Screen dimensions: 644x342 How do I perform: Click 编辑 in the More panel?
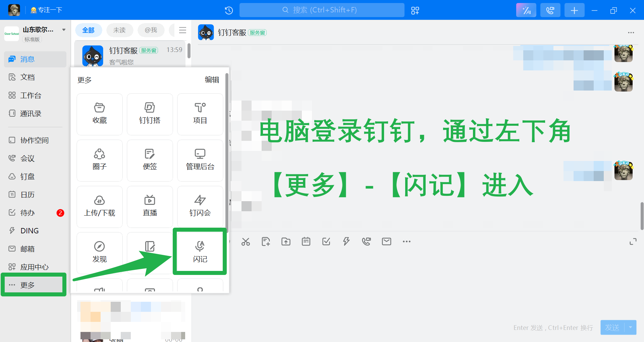point(212,80)
